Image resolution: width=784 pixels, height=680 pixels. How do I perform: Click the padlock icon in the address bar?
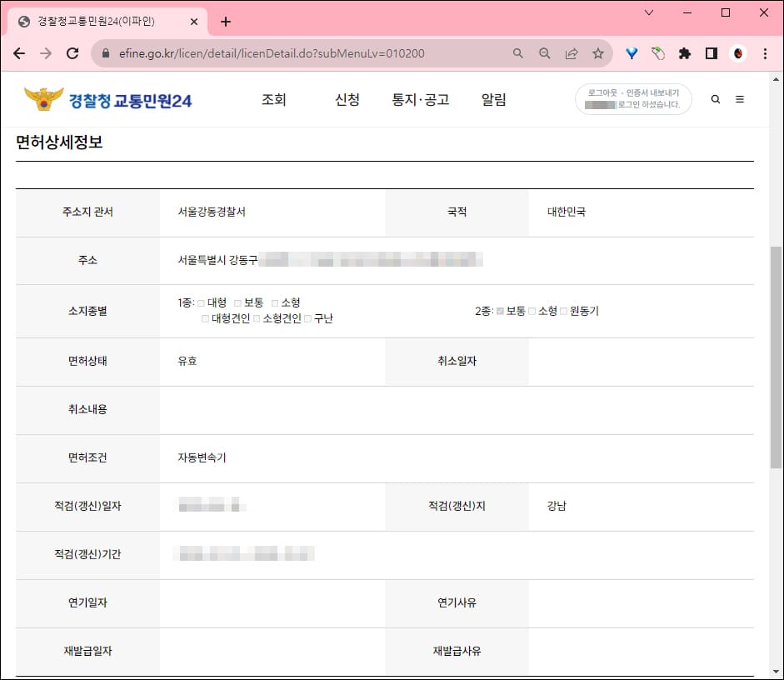(x=105, y=52)
